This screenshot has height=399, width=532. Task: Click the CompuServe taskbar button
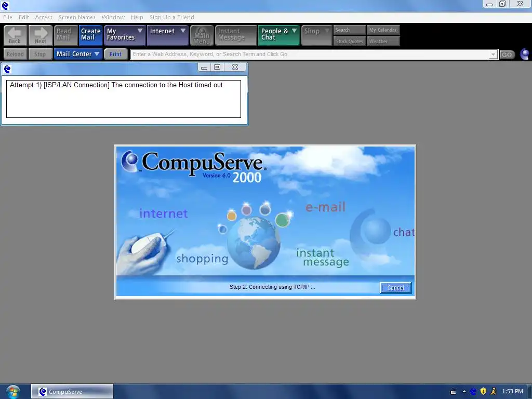point(72,392)
